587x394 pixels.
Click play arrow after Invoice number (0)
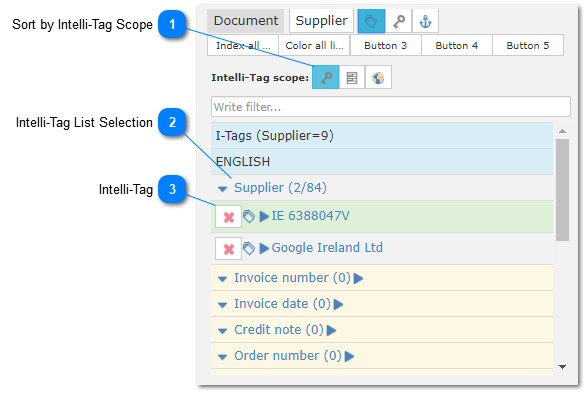point(358,278)
